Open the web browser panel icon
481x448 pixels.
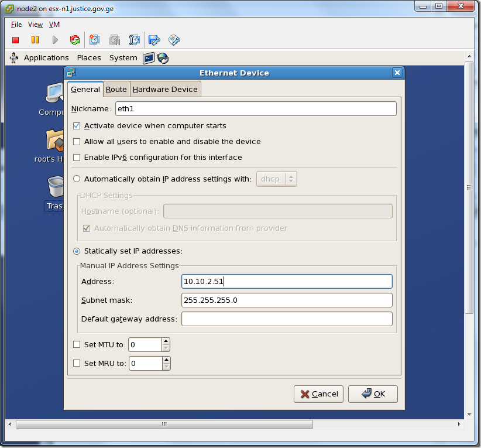(x=163, y=57)
